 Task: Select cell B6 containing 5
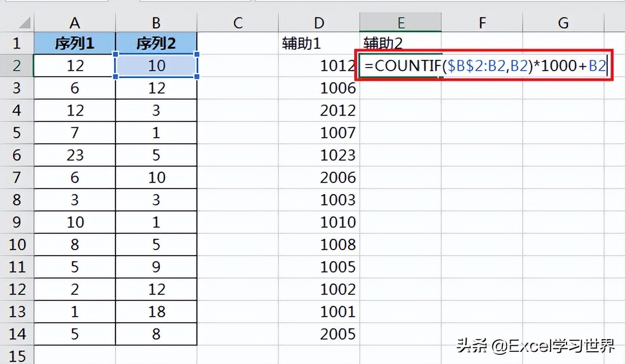[x=156, y=155]
